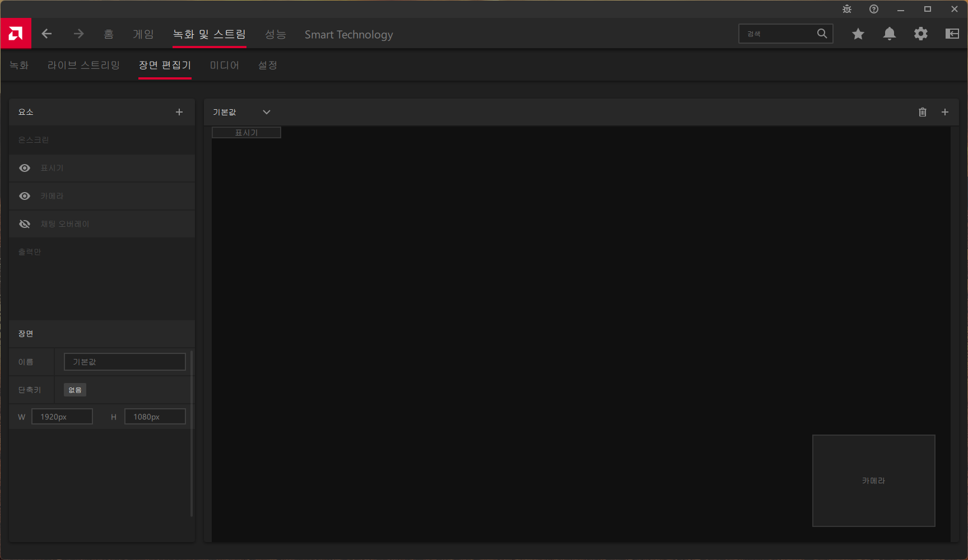Select the 표시기 row in element list
Image resolution: width=968 pixels, height=560 pixels.
pyautogui.click(x=102, y=168)
